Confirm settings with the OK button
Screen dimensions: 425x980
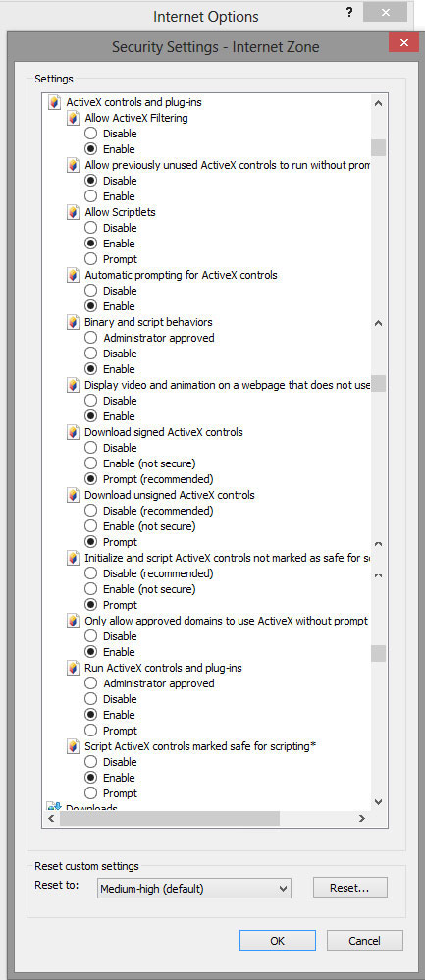click(x=278, y=940)
